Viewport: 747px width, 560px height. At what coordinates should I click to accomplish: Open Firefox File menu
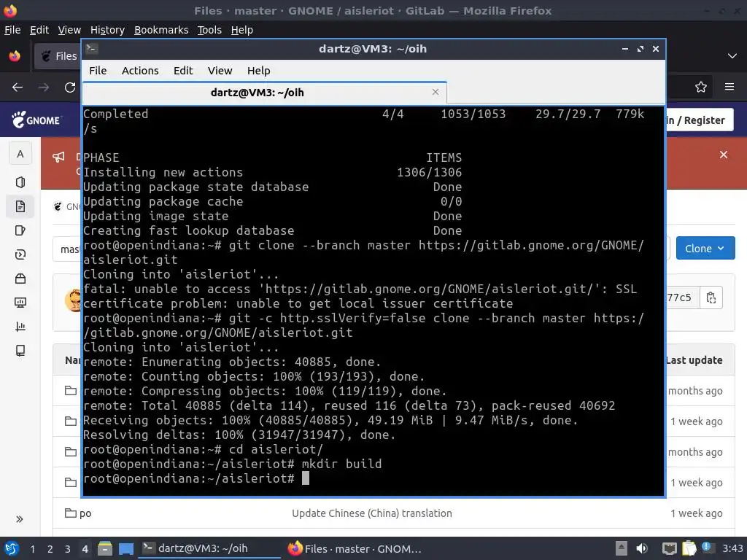12,30
